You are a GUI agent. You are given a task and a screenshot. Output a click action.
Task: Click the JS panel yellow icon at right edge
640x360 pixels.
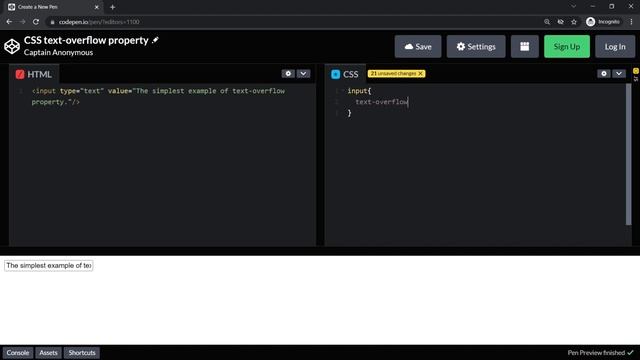tap(636, 71)
